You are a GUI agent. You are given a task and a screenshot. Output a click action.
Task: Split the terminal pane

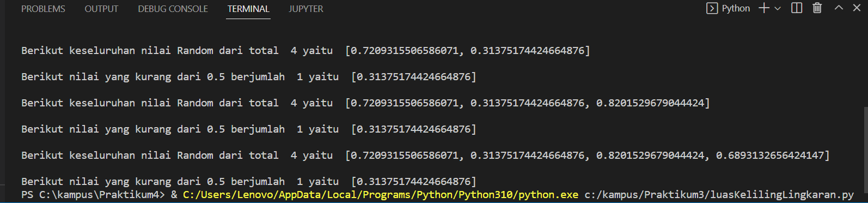tap(797, 8)
